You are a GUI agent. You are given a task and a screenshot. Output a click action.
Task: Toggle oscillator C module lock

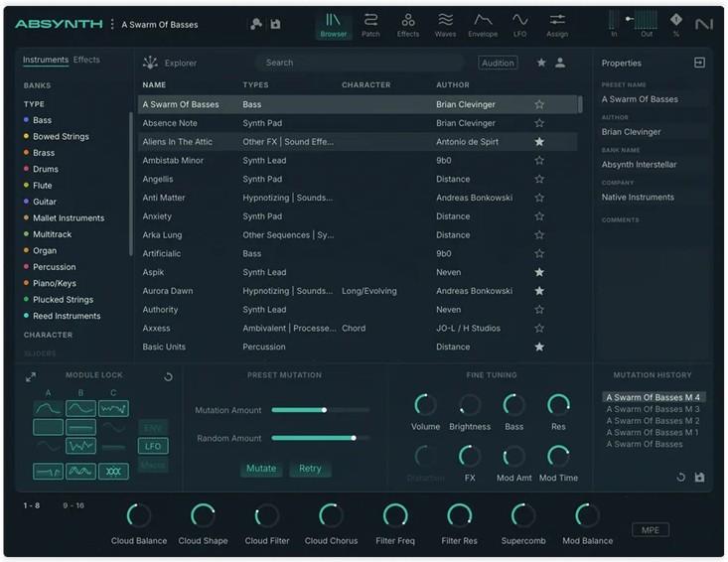tap(113, 408)
